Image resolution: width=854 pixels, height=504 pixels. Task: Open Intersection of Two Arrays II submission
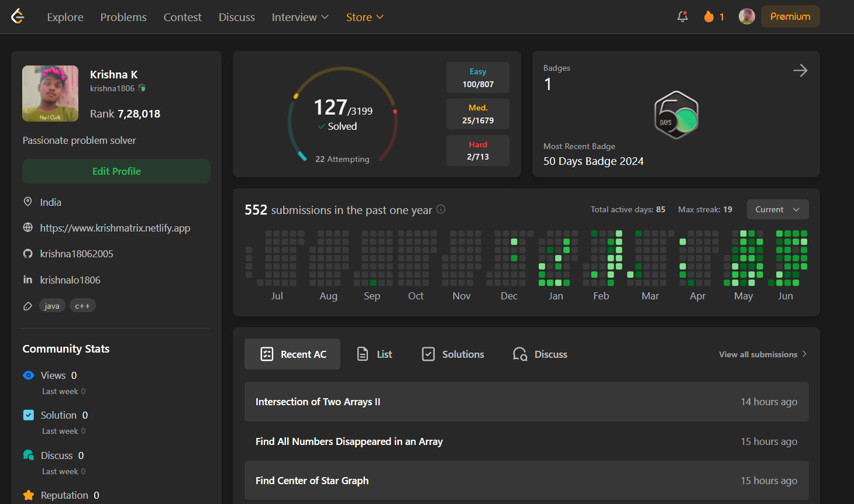tap(526, 402)
